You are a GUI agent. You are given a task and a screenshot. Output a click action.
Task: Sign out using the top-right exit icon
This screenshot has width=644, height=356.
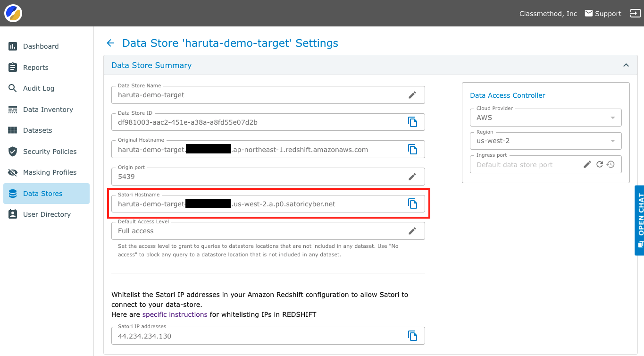pos(635,13)
